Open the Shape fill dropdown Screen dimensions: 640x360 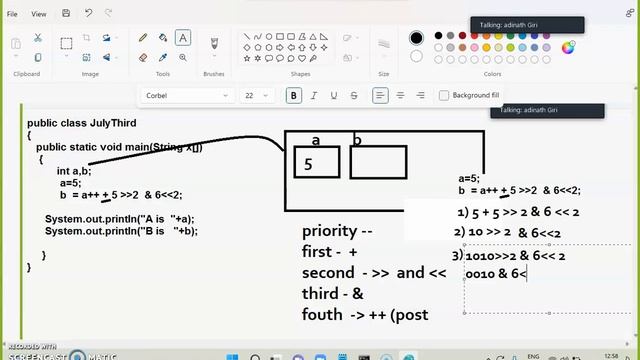click(351, 58)
